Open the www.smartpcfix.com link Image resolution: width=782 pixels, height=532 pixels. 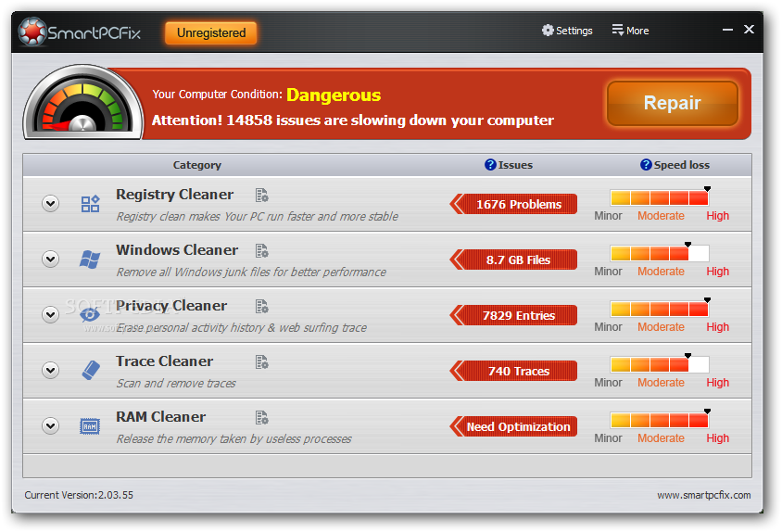pyautogui.click(x=703, y=495)
